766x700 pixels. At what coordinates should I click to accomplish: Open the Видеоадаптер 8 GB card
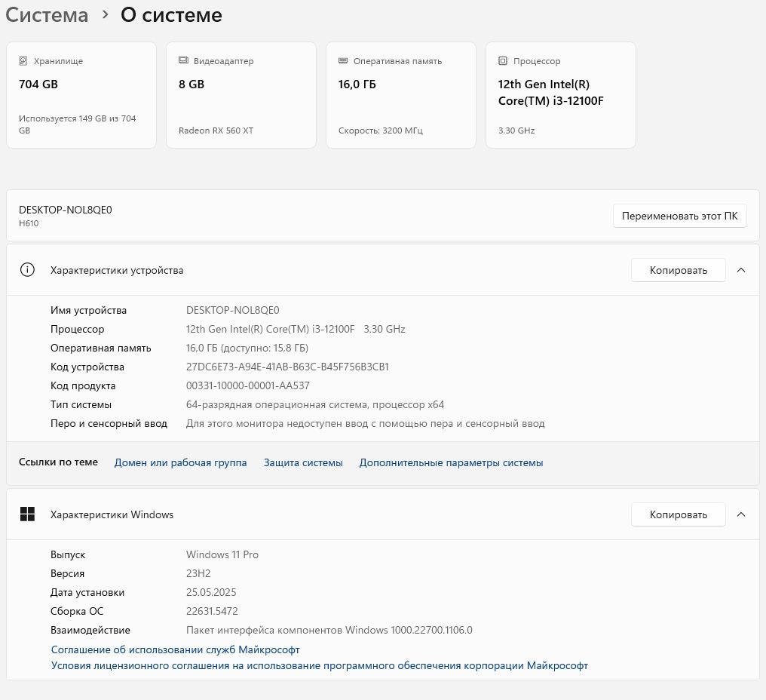pyautogui.click(x=241, y=95)
